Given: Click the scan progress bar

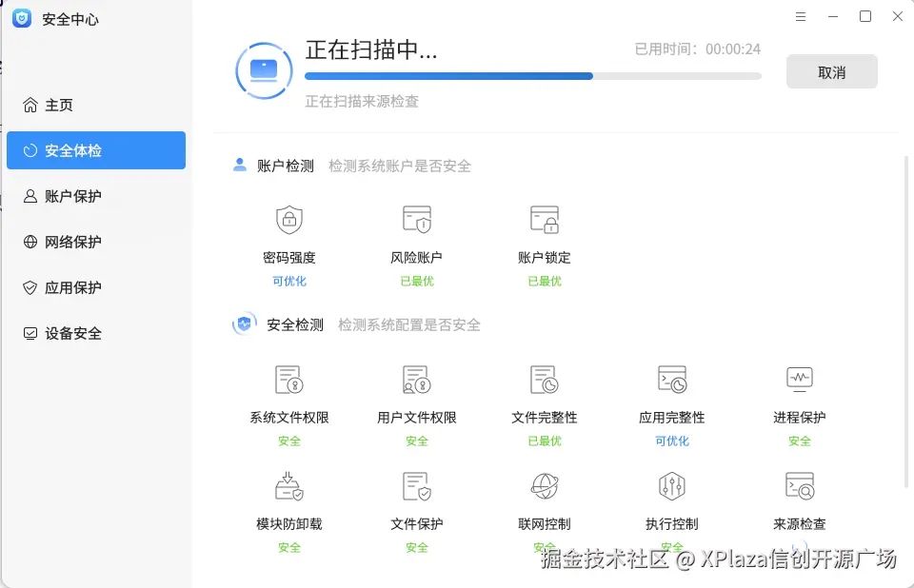Looking at the screenshot, I should coord(533,76).
